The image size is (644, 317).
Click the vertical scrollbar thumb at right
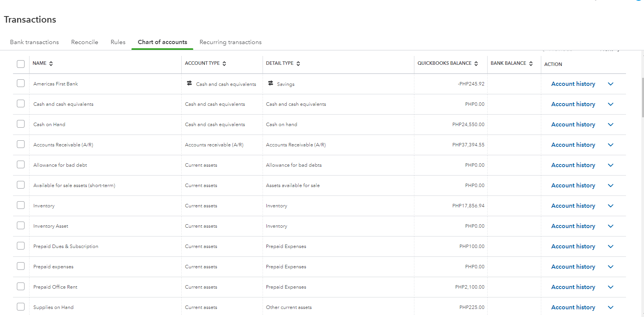[x=642, y=97]
